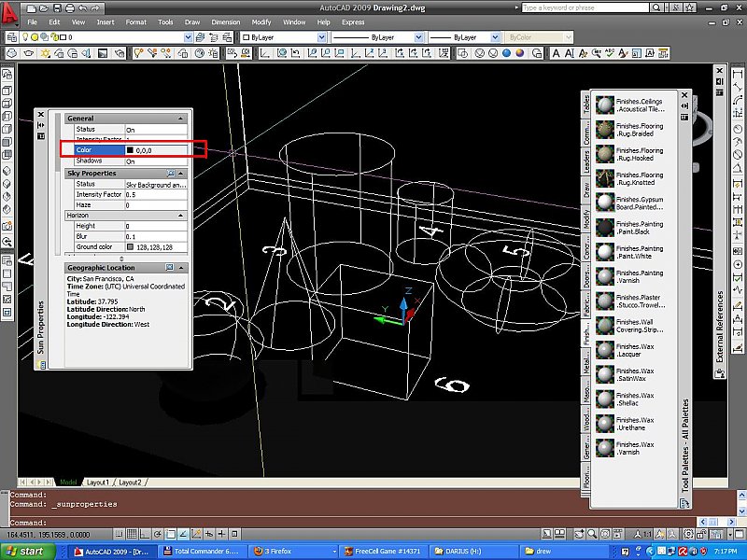This screenshot has width=747, height=560.
Task: Switch to the Layout1 tab
Action: (x=99, y=482)
